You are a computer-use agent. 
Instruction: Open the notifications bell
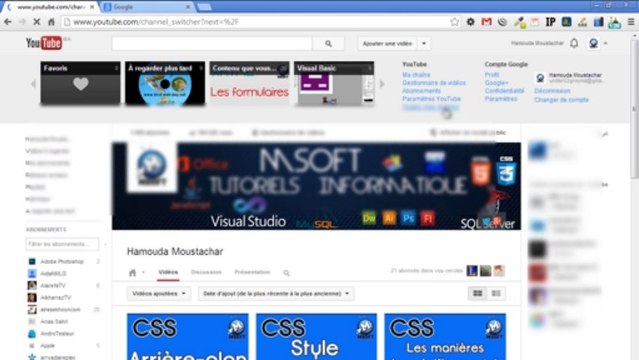(x=574, y=43)
